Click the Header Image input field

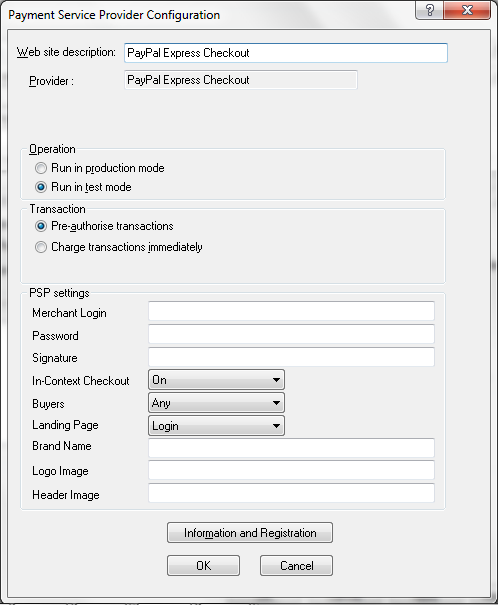(x=292, y=493)
